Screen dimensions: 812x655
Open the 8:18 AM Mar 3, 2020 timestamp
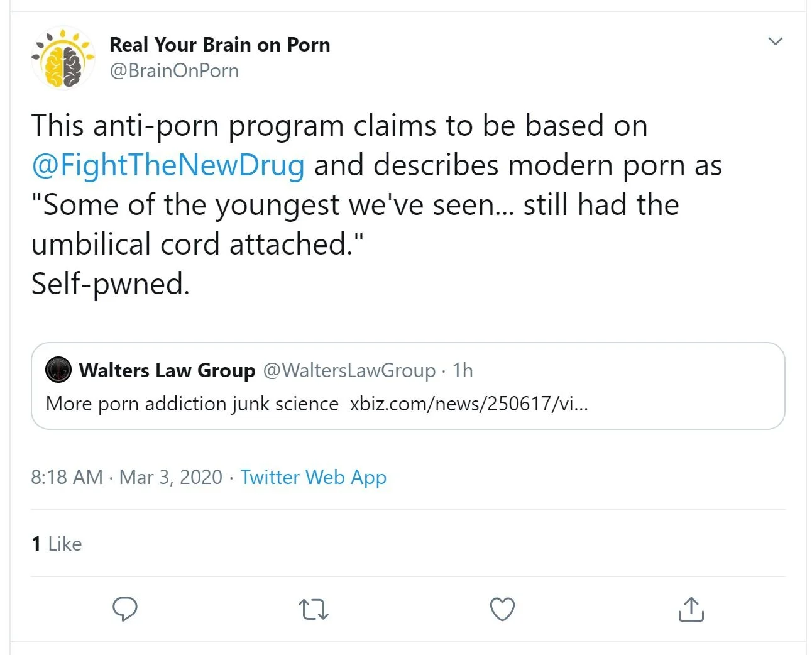point(126,477)
